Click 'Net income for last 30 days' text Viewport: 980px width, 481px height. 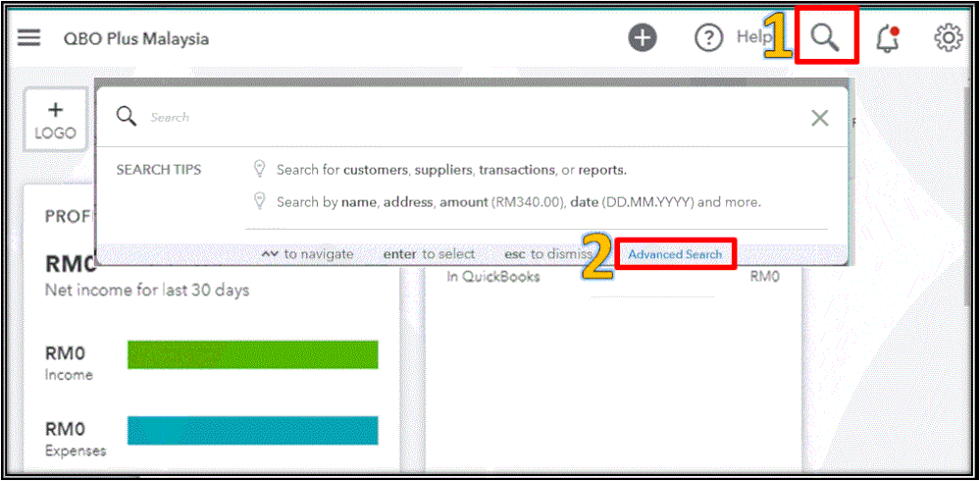[147, 291]
